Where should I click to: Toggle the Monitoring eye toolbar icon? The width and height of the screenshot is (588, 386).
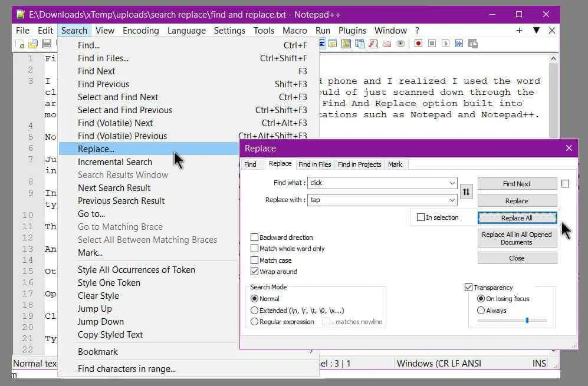(400, 44)
